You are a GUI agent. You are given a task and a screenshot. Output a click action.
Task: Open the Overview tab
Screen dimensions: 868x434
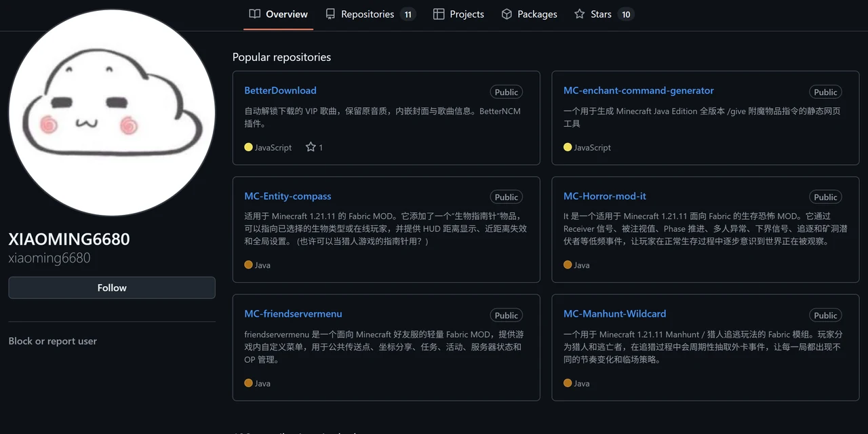pyautogui.click(x=279, y=14)
